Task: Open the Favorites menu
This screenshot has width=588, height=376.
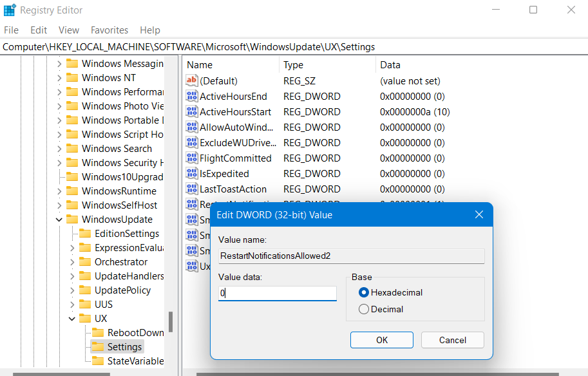Action: [109, 30]
